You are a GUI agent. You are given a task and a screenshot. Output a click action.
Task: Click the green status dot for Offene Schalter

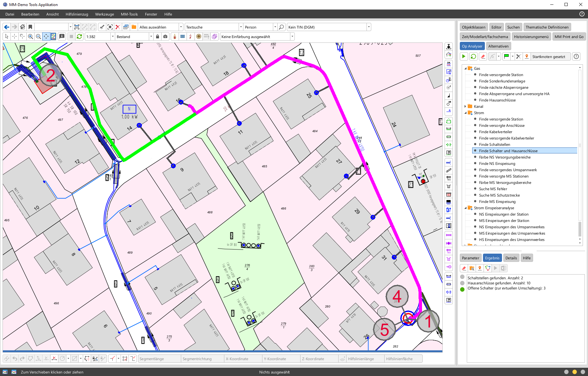click(462, 289)
